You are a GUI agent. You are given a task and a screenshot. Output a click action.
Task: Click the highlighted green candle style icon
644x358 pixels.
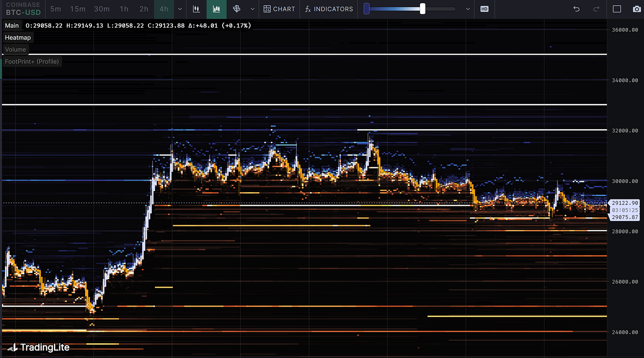coord(217,9)
